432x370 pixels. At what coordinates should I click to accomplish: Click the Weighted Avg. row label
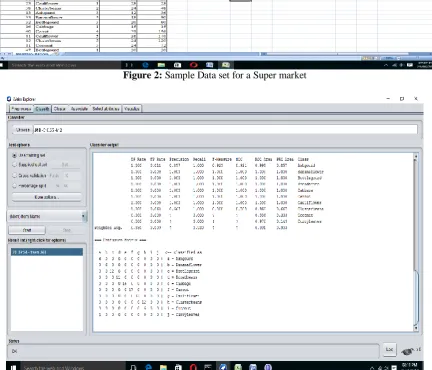coord(108,228)
